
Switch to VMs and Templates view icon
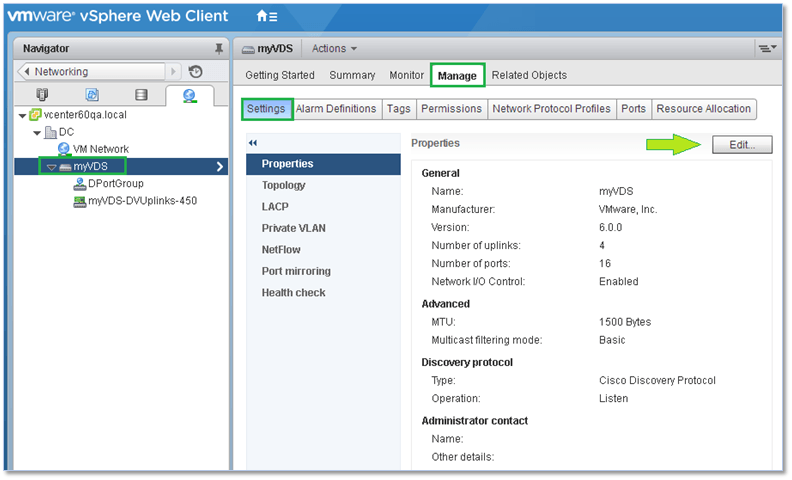92,94
